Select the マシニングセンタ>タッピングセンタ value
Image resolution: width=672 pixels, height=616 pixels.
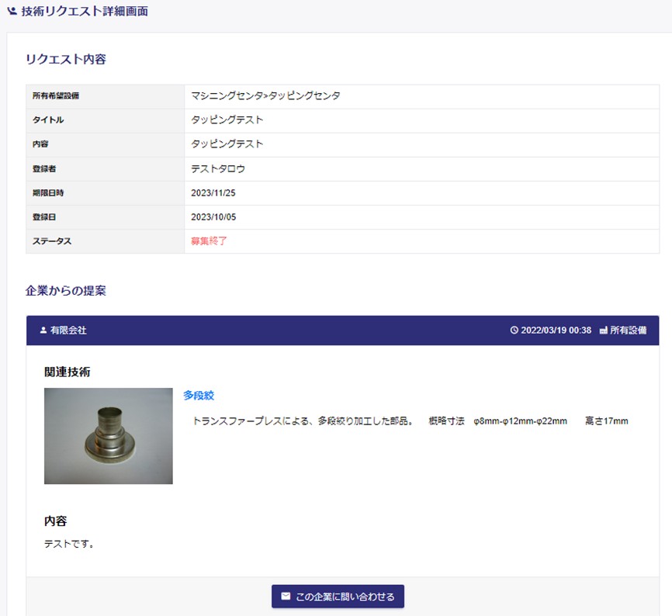click(265, 95)
